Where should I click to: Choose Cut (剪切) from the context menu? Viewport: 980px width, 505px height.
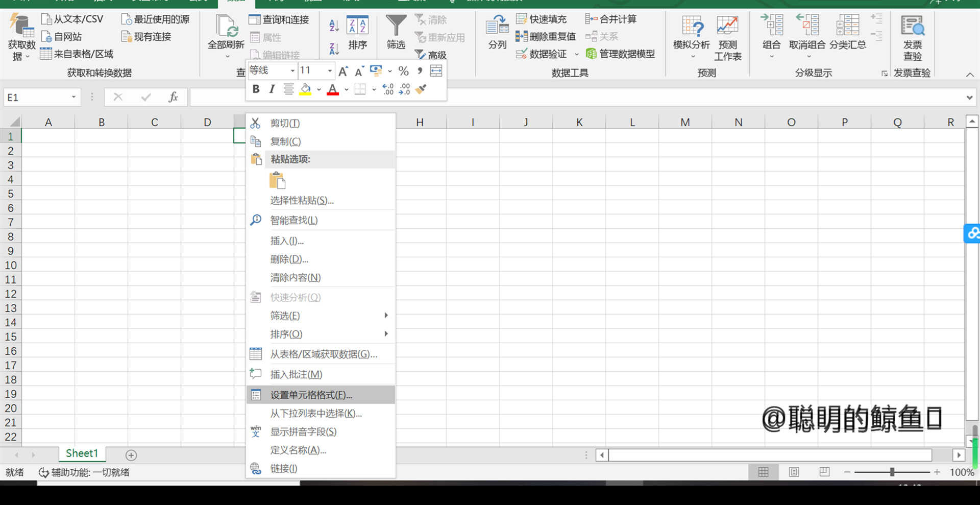point(321,123)
